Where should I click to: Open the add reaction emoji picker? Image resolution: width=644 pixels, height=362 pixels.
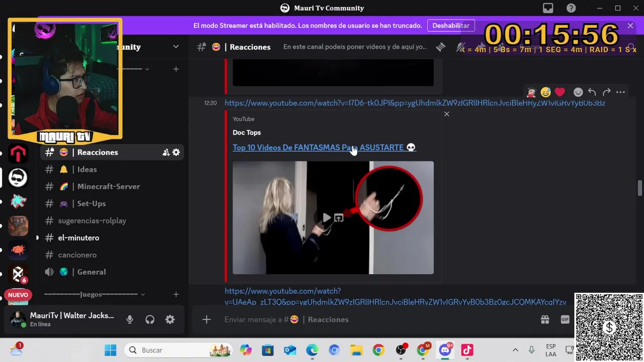coord(578,92)
